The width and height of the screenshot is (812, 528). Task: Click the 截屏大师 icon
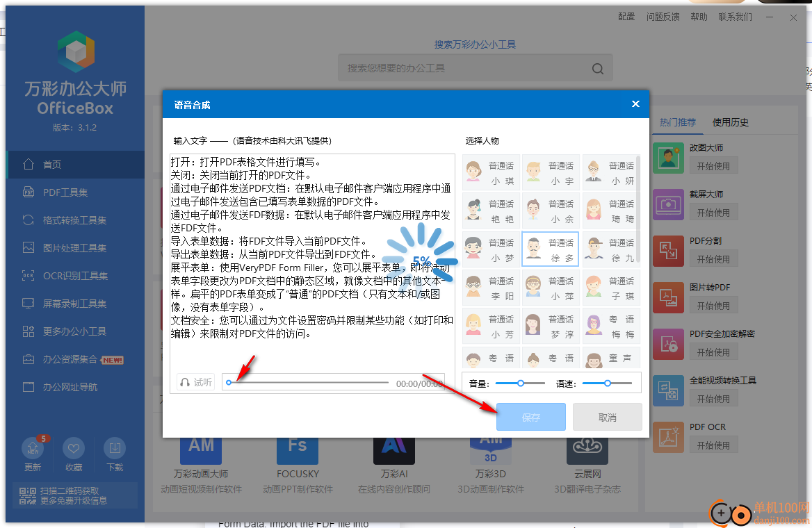[668, 204]
